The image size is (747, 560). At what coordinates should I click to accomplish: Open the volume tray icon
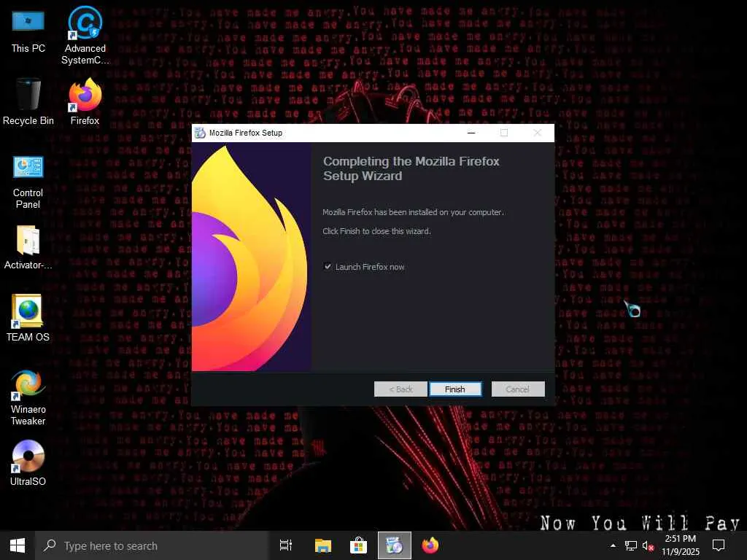pos(648,545)
